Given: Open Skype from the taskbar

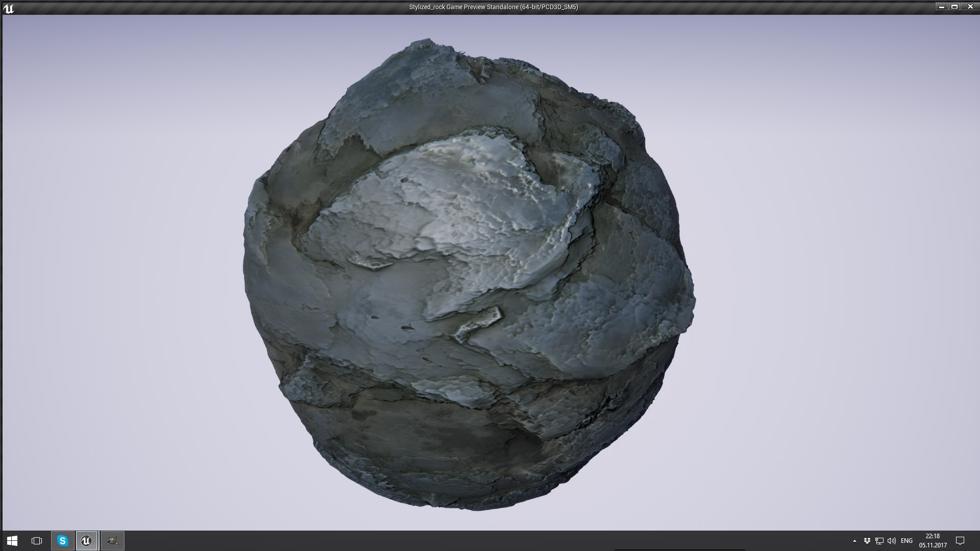Looking at the screenshot, I should point(61,540).
